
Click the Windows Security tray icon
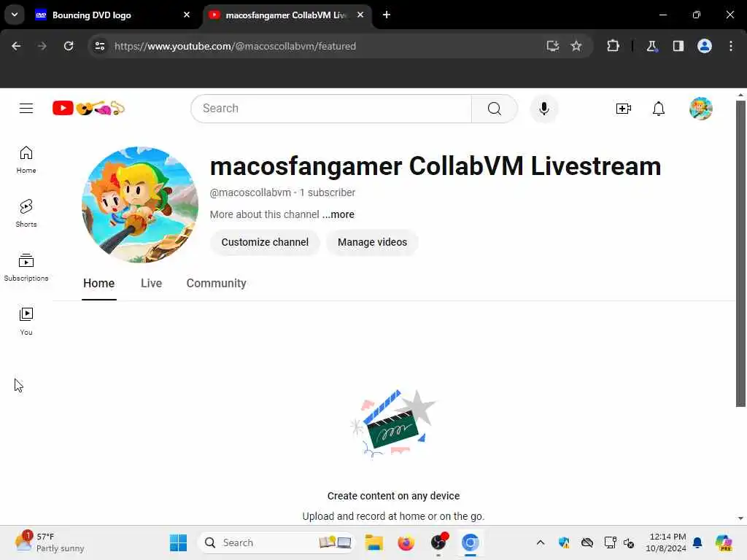click(x=564, y=542)
